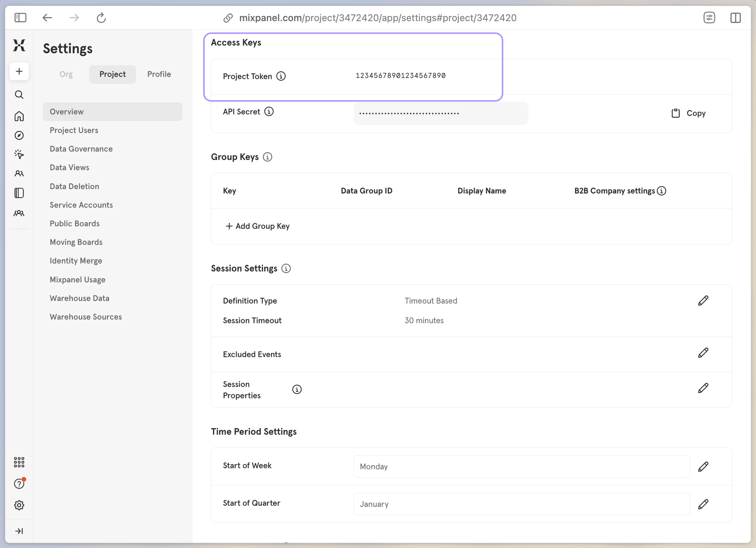Copy the API Secret
The width and height of the screenshot is (756, 548).
(x=688, y=113)
